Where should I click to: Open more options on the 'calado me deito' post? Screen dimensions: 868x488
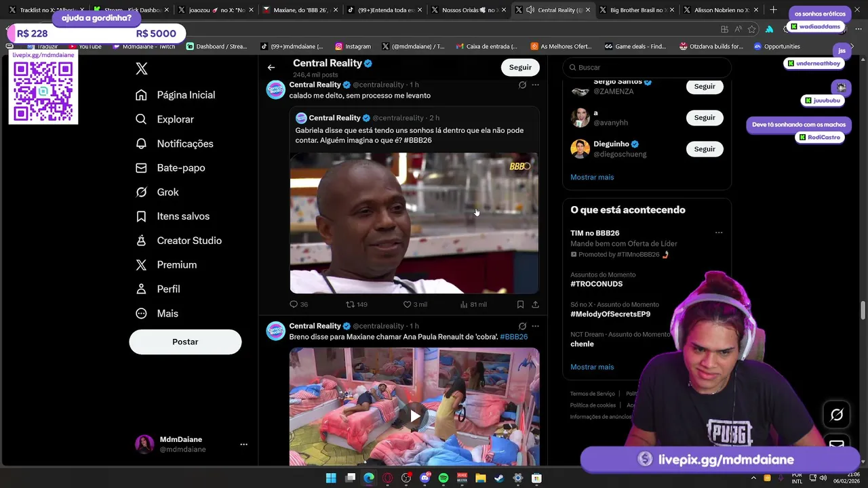[x=535, y=85]
